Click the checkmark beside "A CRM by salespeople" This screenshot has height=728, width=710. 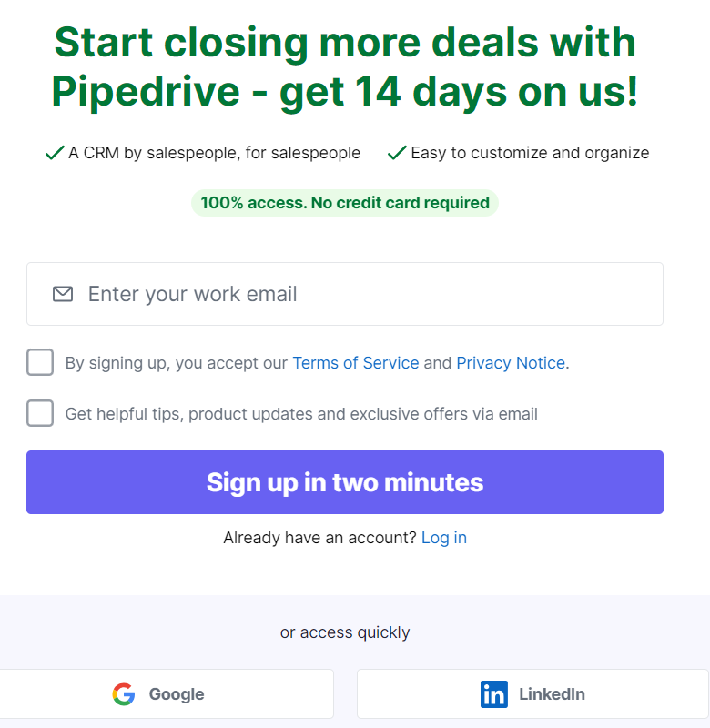tap(55, 152)
